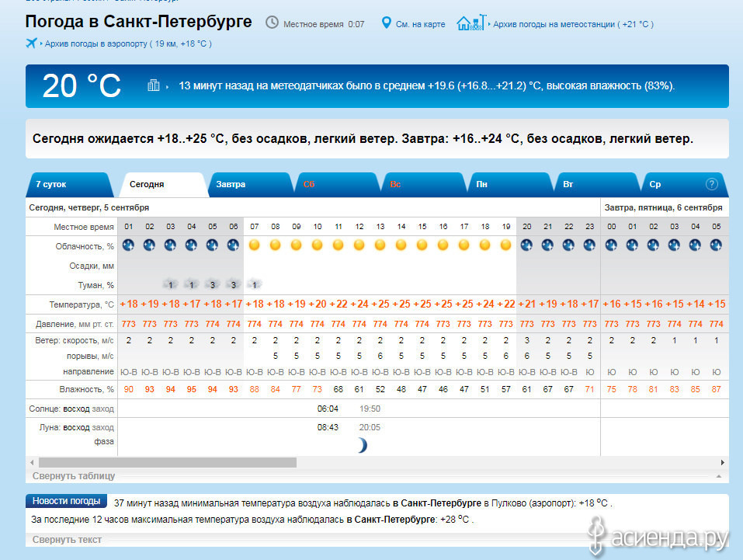Click the airplane icon for airport archive
This screenshot has height=560, width=743.
coord(31,43)
